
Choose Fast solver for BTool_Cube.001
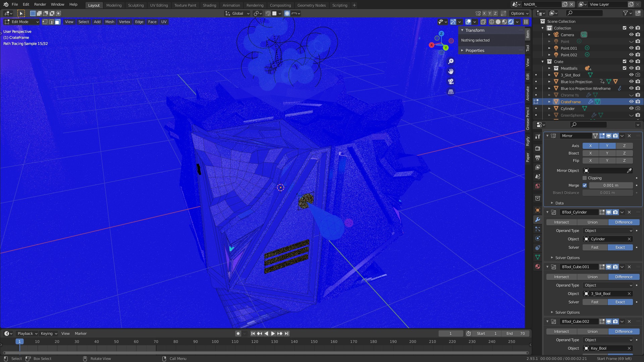595,302
